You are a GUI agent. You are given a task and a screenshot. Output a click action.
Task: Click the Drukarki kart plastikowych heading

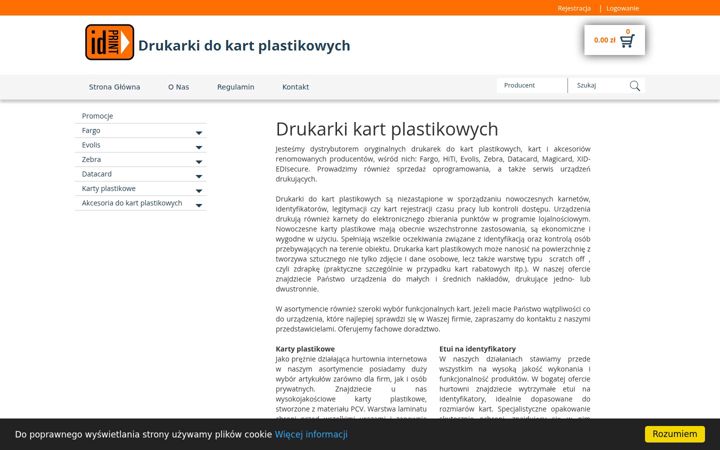[x=387, y=129]
